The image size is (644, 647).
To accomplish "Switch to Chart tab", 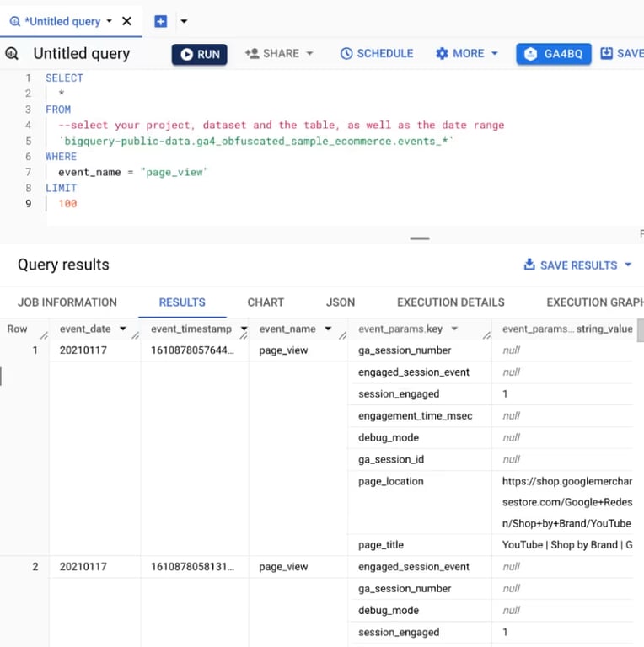I will (266, 302).
